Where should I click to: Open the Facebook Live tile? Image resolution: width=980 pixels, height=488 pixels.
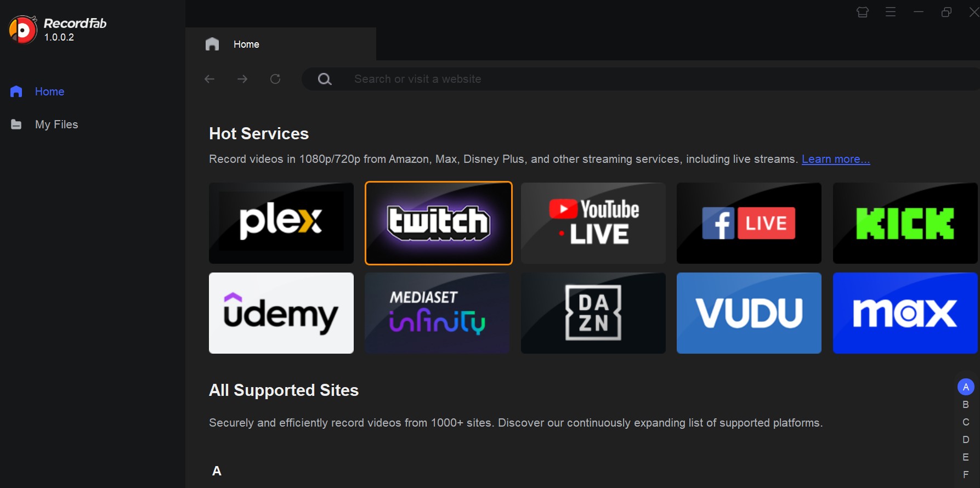pos(749,223)
